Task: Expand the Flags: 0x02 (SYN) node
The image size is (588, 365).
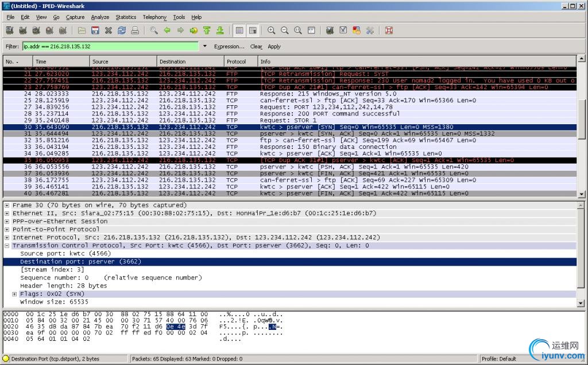Action: tap(14, 294)
